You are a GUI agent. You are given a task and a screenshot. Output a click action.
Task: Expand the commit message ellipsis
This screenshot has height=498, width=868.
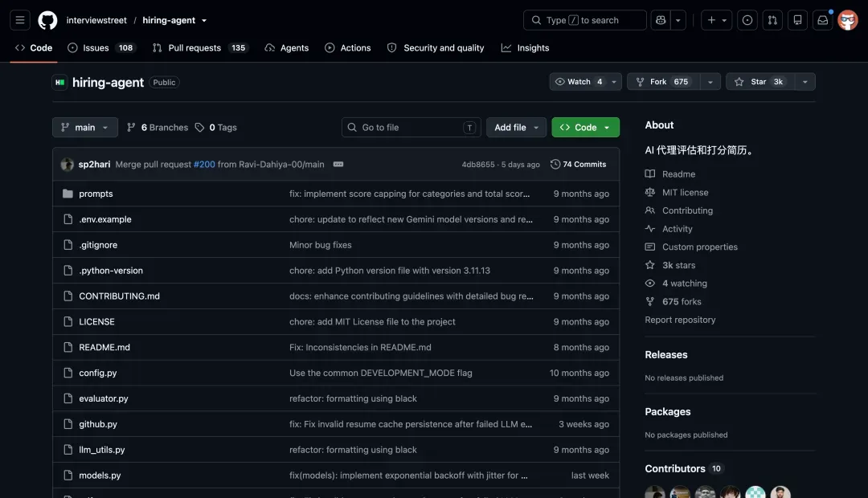(338, 165)
